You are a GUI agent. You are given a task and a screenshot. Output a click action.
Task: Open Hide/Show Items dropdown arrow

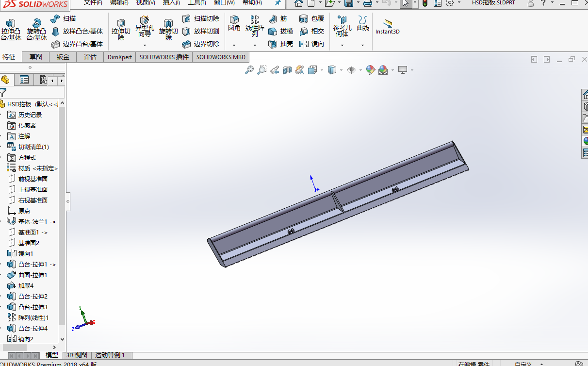pyautogui.click(x=360, y=70)
